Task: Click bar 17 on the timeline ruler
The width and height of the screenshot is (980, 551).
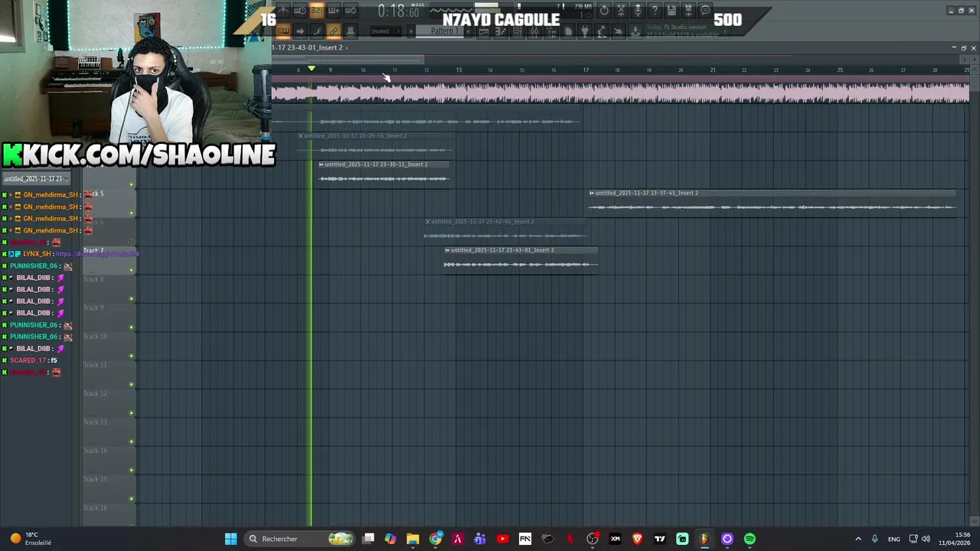Action: pyautogui.click(x=586, y=70)
